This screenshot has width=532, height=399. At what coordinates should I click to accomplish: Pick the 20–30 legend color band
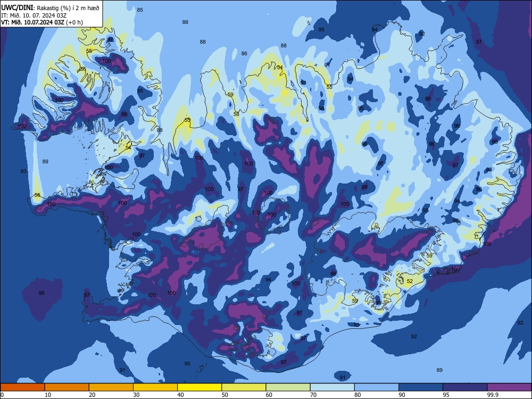111,387
